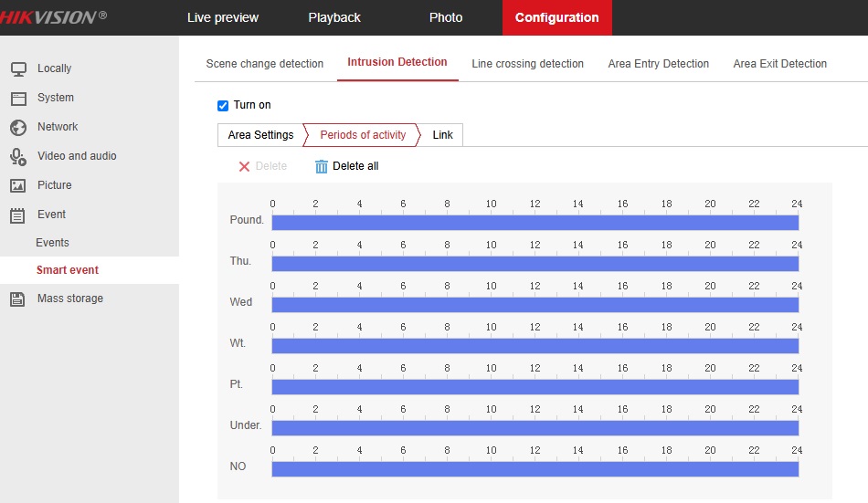The width and height of the screenshot is (868, 503).
Task: Click the Video and audio microphone icon
Action: click(18, 156)
